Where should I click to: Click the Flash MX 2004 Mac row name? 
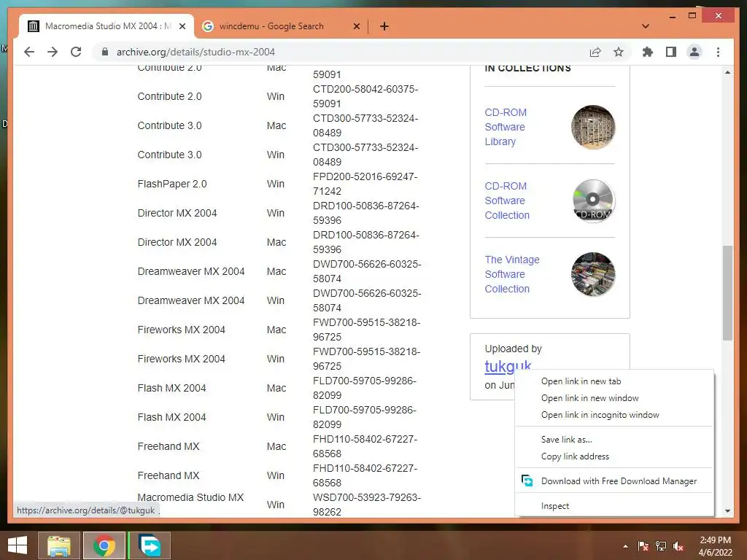(171, 388)
